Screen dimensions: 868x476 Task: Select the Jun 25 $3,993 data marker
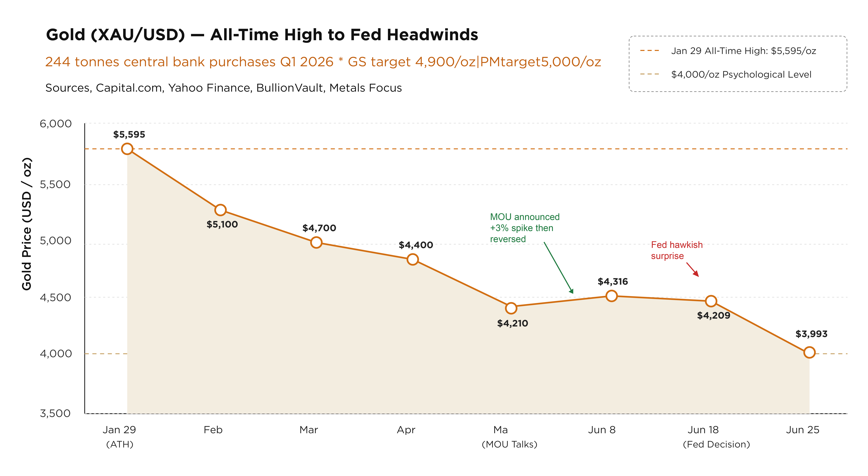(809, 352)
